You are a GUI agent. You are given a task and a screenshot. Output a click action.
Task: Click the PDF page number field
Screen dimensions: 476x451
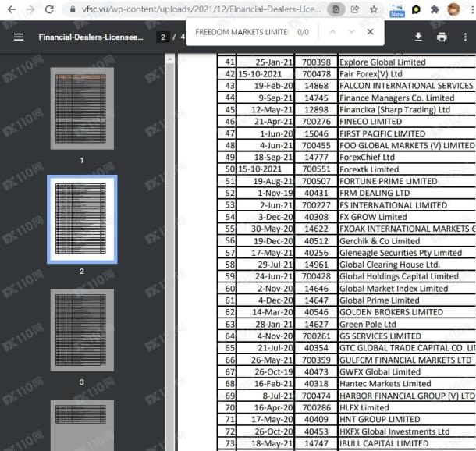click(x=163, y=37)
